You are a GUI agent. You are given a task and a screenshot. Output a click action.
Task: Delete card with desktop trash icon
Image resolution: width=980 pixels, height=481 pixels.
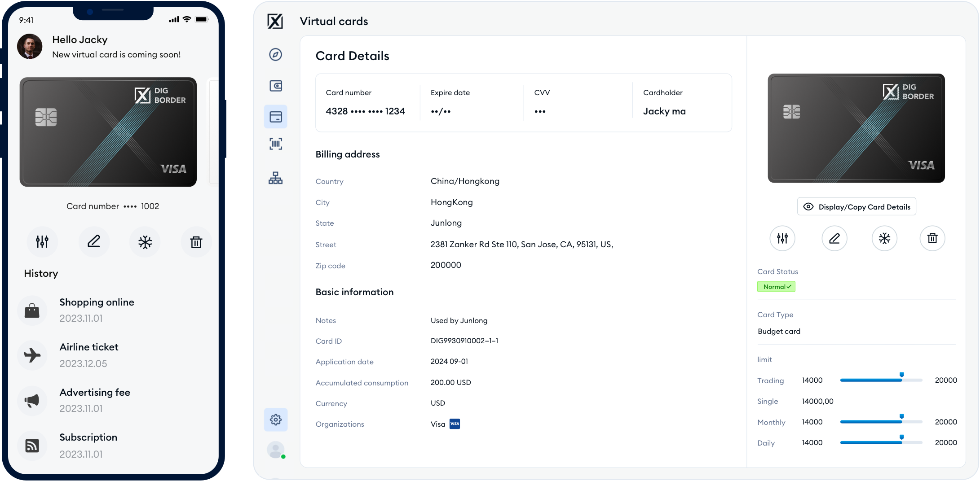click(932, 238)
